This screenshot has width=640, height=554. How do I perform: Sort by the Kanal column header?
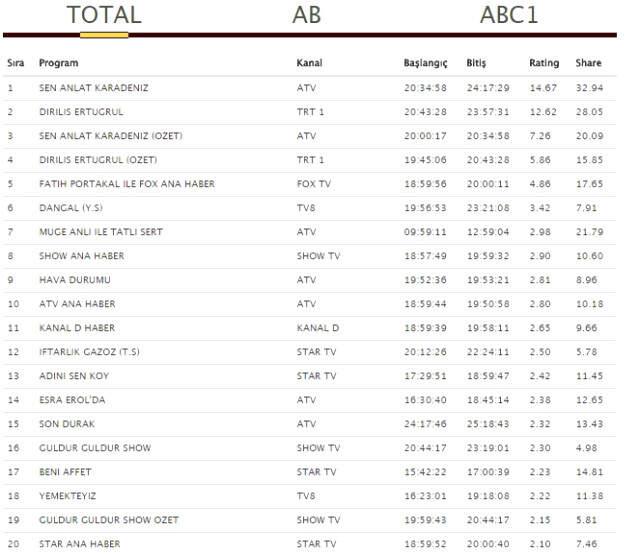pyautogui.click(x=309, y=63)
